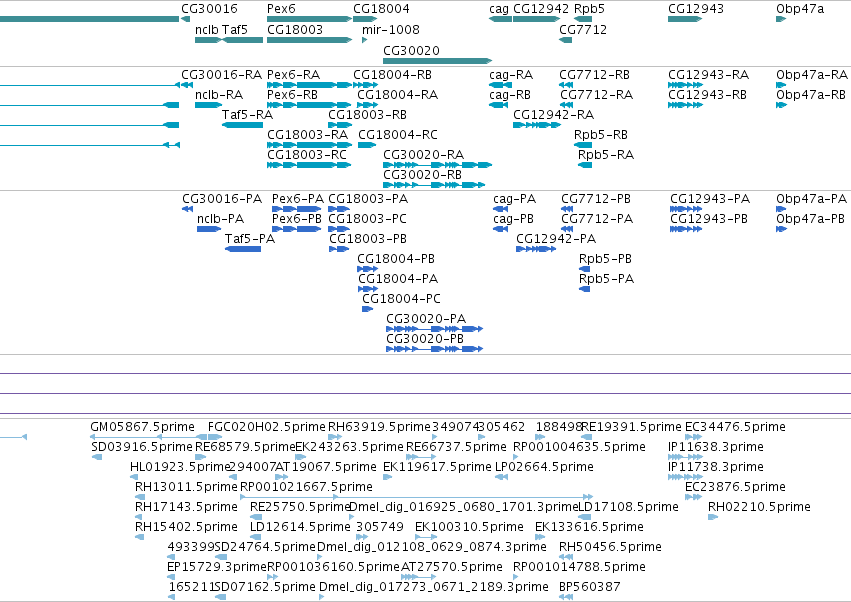Image resolution: width=851 pixels, height=602 pixels.
Task: Select the Pex6-RB transcript label
Action: [293, 95]
